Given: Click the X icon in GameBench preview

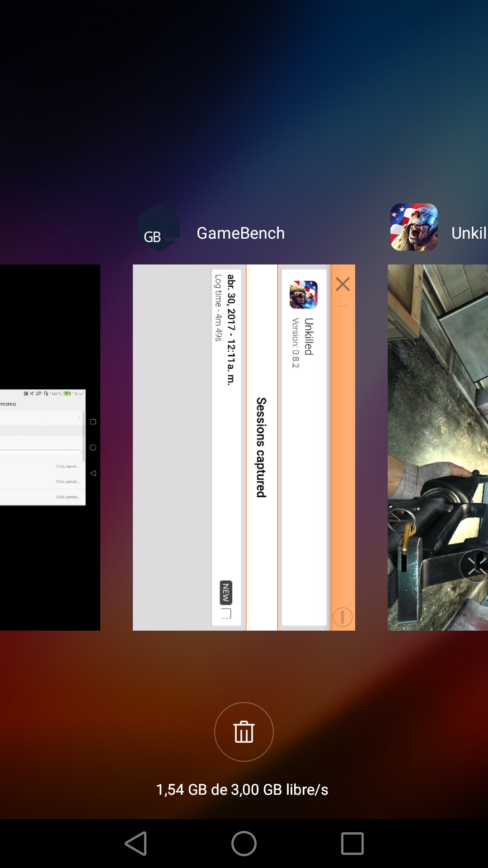Looking at the screenshot, I should pyautogui.click(x=343, y=284).
